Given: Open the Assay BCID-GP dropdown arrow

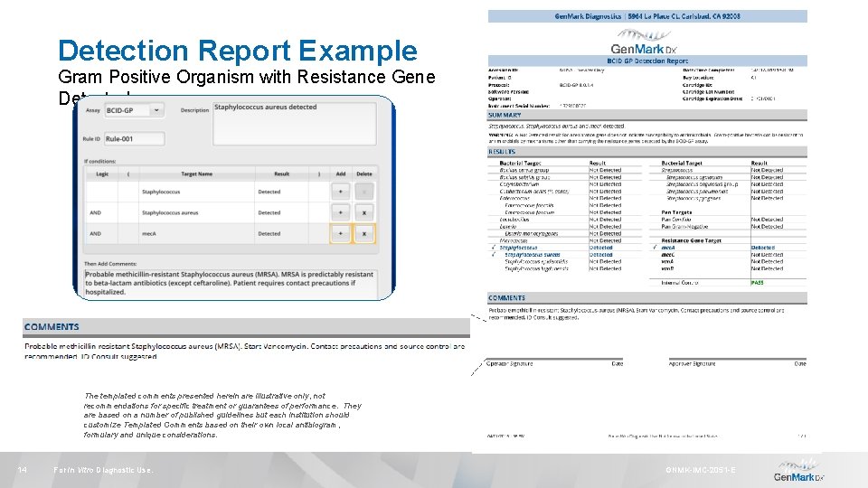Looking at the screenshot, I should [156, 110].
